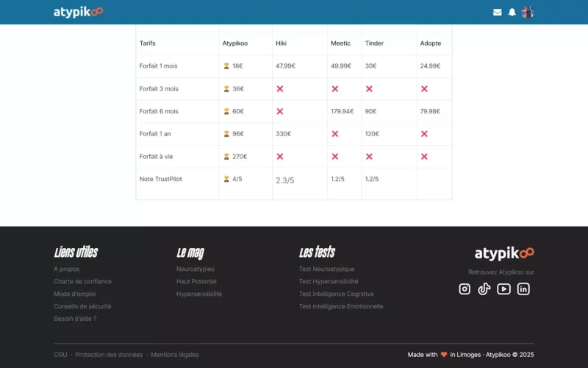Click the Adopte price 79.98€
This screenshot has width=588, height=368.
pyautogui.click(x=430, y=112)
